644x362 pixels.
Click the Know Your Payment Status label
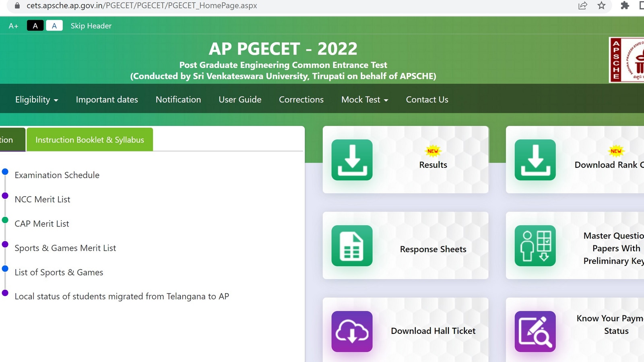[x=611, y=325]
